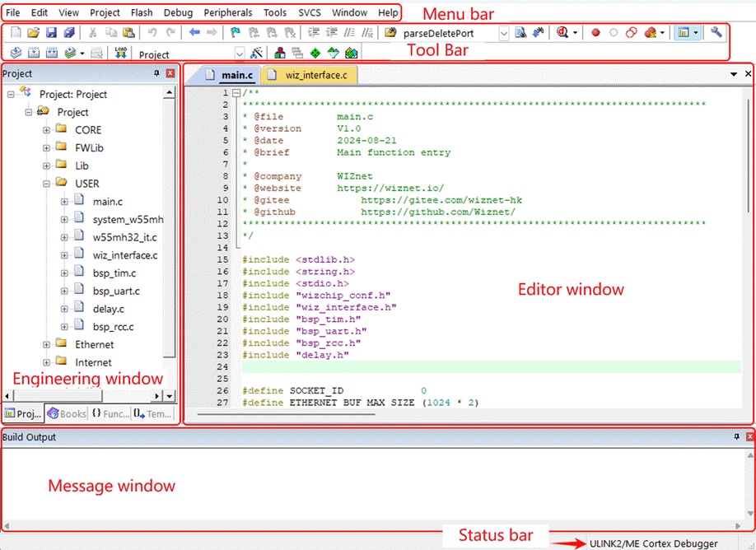Open Manage Project Items blocks icon
Image resolution: width=756 pixels, height=550 pixels.
(280, 53)
